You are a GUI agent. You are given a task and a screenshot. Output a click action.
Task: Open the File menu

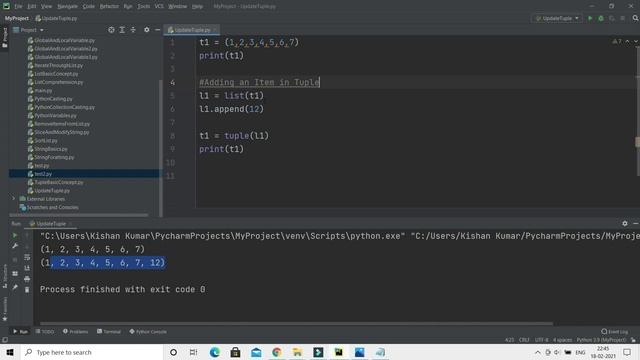pyautogui.click(x=18, y=7)
